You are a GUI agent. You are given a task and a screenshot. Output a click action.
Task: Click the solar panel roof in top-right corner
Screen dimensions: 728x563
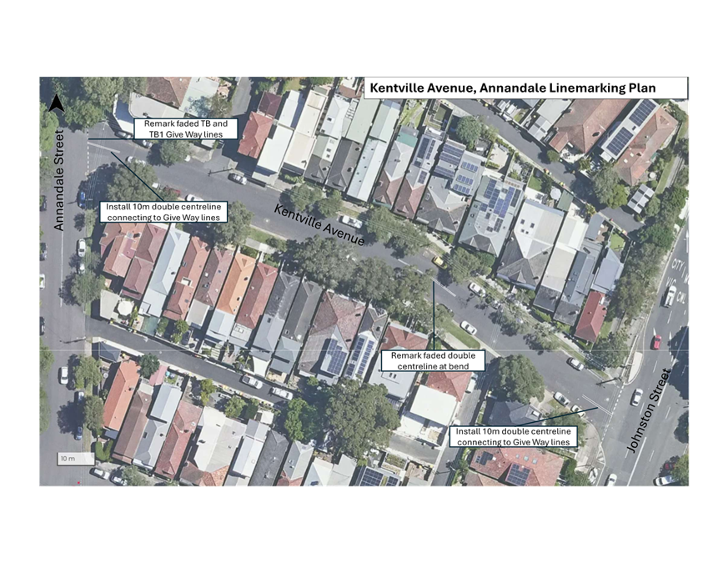click(x=631, y=128)
